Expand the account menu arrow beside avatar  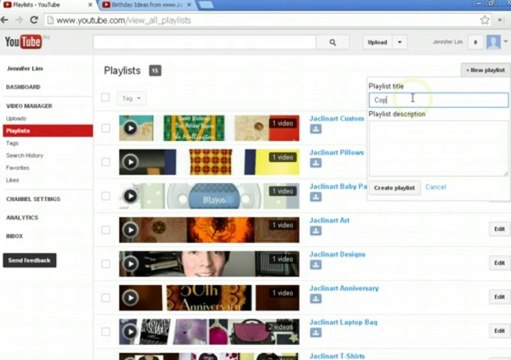tap(506, 42)
